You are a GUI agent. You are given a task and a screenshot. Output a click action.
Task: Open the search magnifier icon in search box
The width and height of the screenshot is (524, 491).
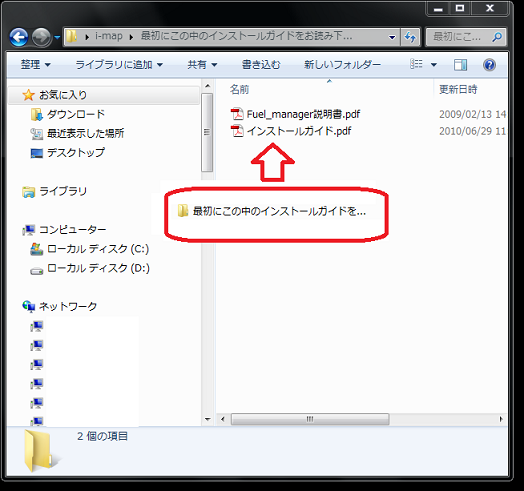(x=497, y=36)
